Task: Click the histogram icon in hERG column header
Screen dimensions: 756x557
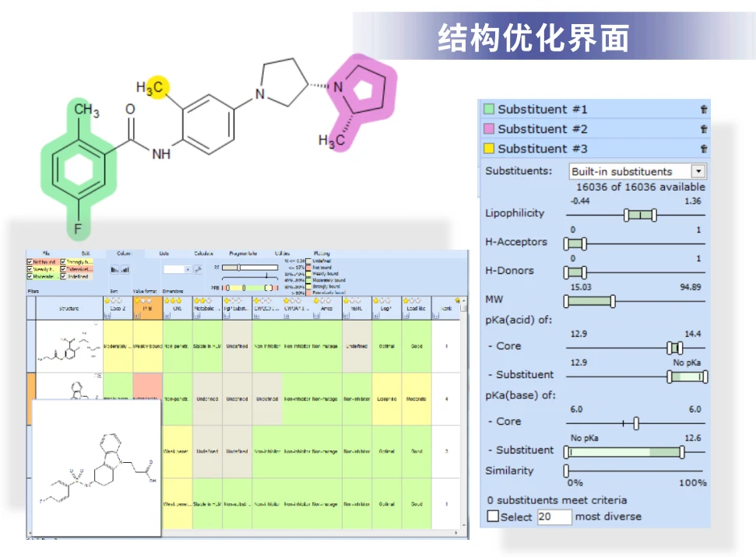Action: [x=346, y=315]
